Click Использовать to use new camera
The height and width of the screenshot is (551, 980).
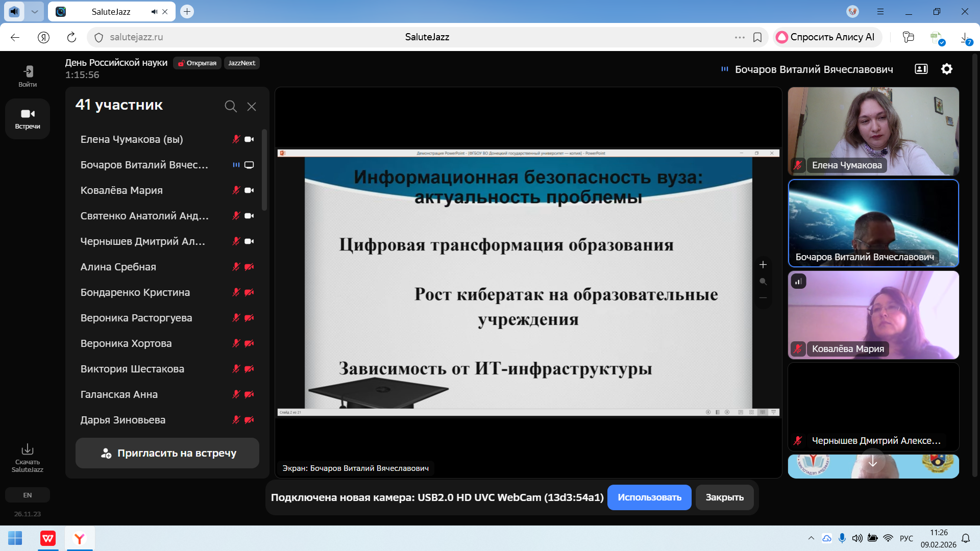(649, 497)
